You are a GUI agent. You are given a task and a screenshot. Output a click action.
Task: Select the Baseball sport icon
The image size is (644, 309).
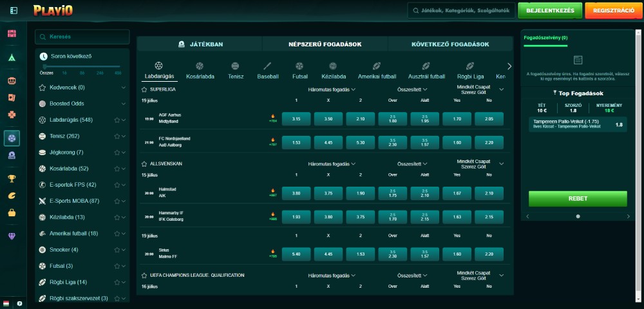[268, 70]
